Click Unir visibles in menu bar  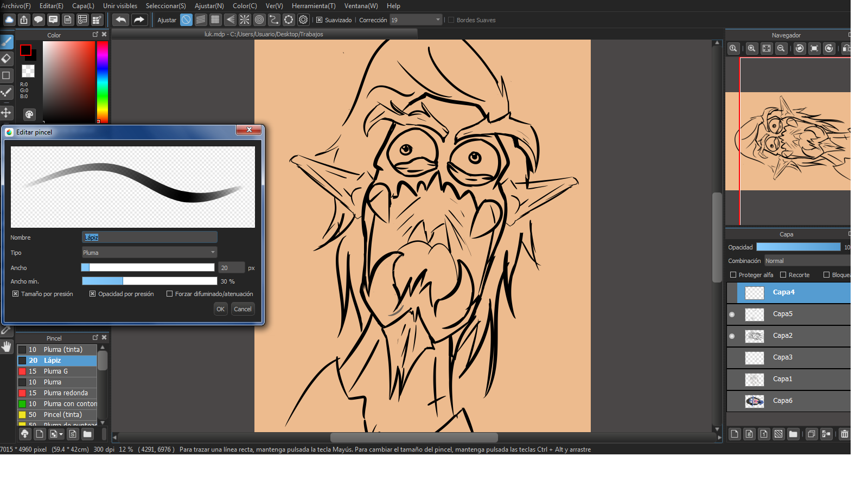pos(120,6)
